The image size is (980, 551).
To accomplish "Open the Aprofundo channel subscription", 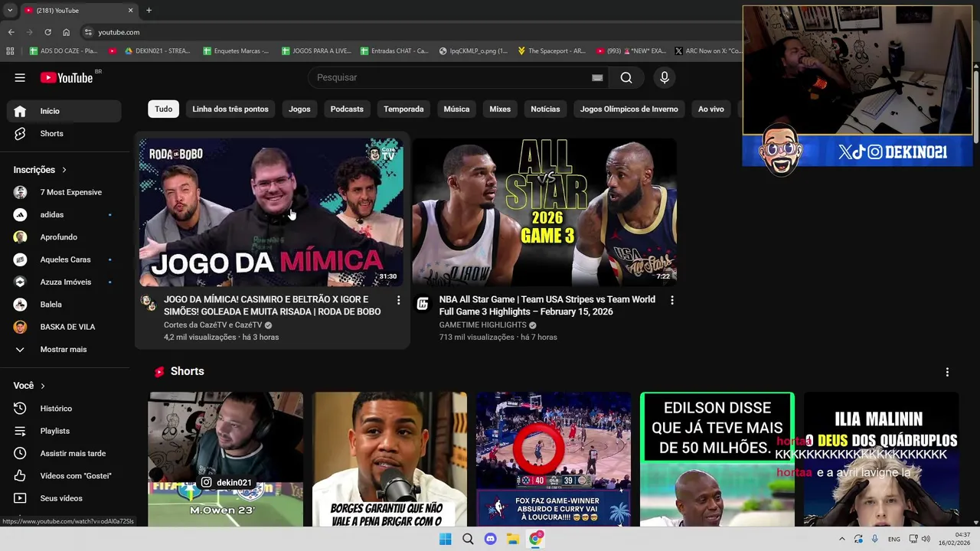I will 64,237.
